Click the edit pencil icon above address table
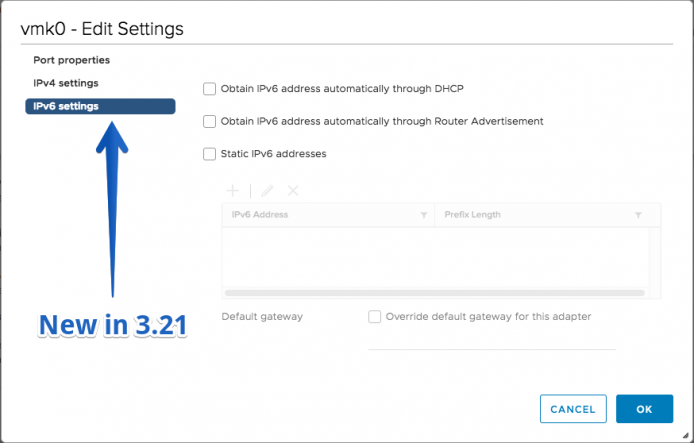694x443 pixels. pos(267,191)
